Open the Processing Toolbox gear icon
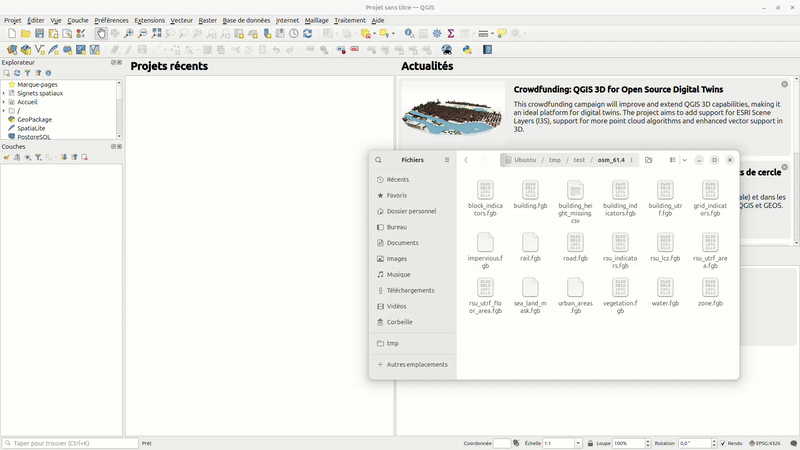The height and width of the screenshot is (450, 800). coord(437,34)
